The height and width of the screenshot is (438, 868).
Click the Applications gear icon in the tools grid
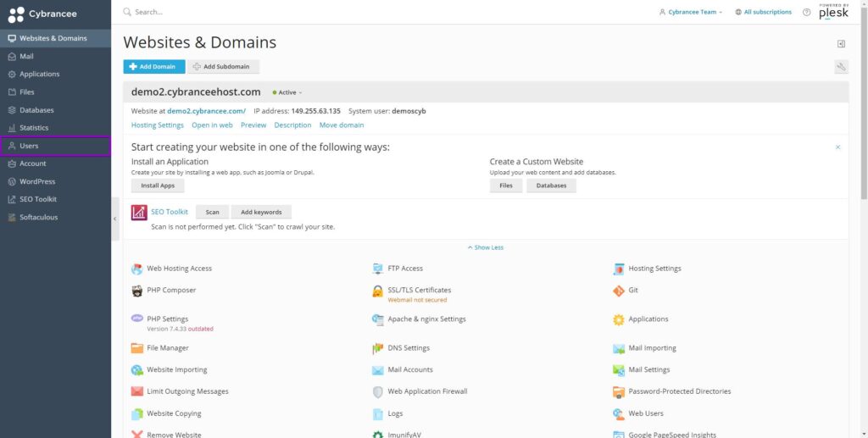click(x=618, y=319)
